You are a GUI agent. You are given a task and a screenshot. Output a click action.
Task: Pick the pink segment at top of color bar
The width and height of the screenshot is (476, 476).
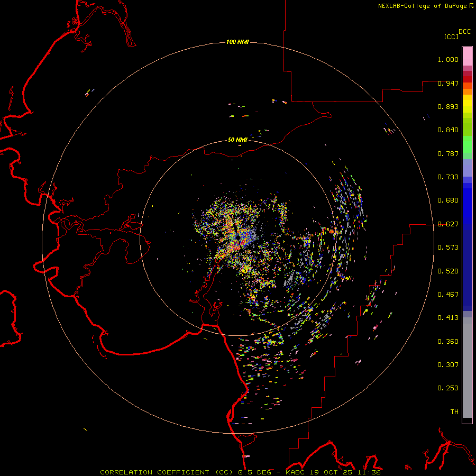[467, 57]
